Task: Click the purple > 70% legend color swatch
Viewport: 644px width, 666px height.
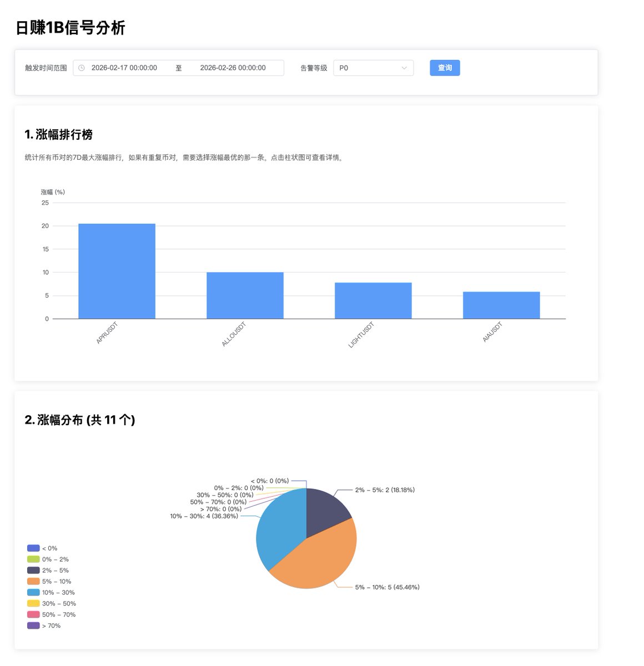Action: [33, 625]
